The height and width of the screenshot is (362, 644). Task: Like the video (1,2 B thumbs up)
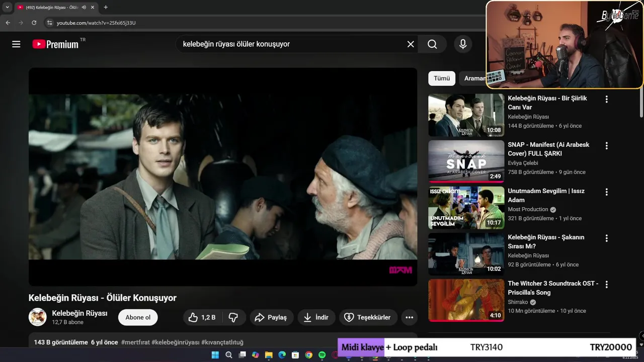tap(202, 317)
